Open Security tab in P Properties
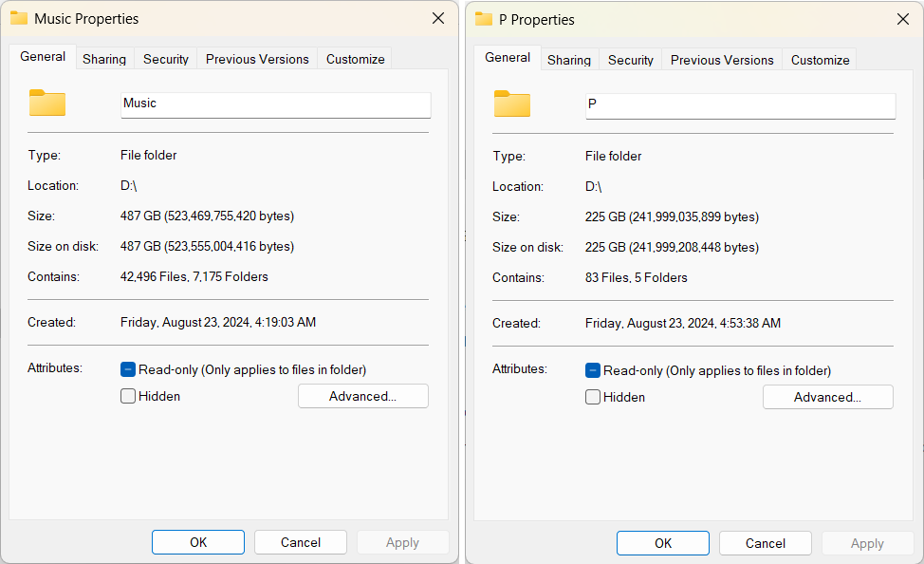This screenshot has height=564, width=924. click(x=631, y=60)
